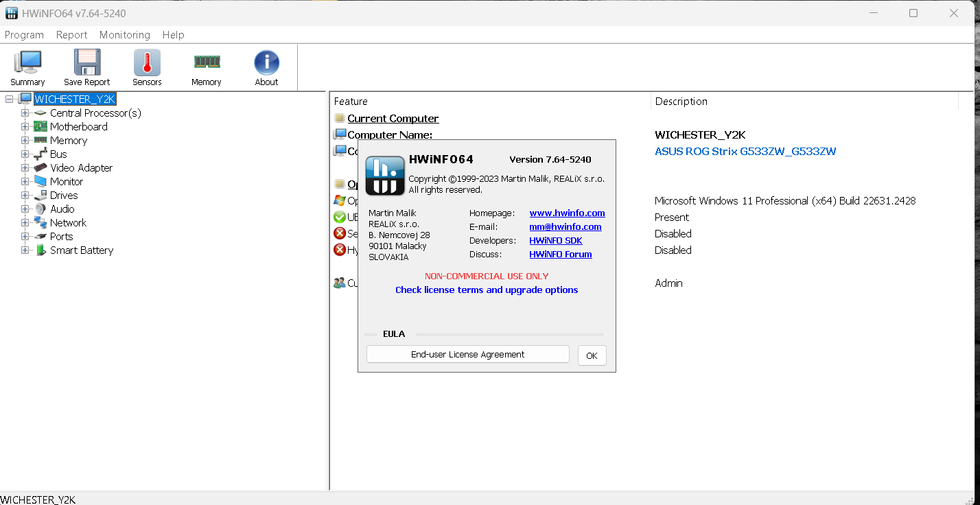
Task: Click the Audio speaker tree icon
Action: (x=40, y=209)
